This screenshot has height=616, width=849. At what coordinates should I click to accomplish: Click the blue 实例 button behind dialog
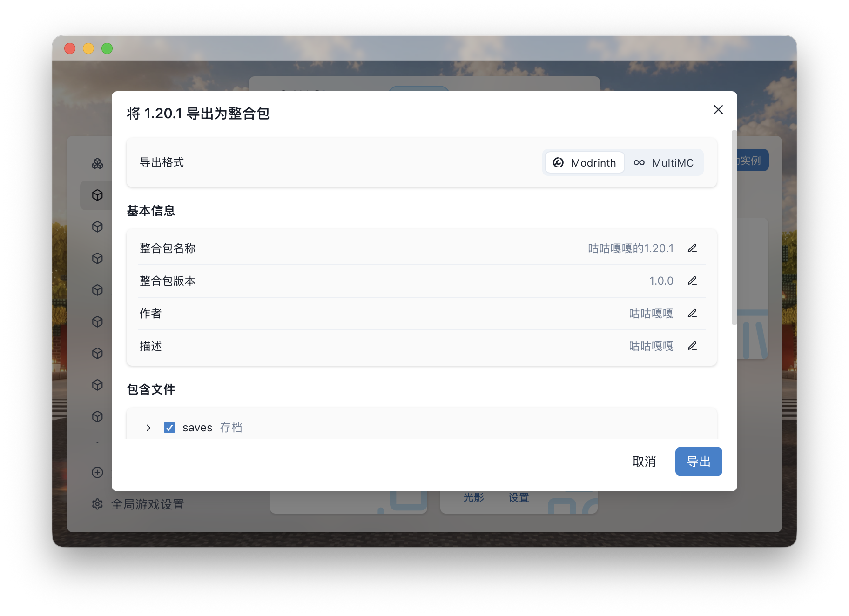tap(753, 161)
